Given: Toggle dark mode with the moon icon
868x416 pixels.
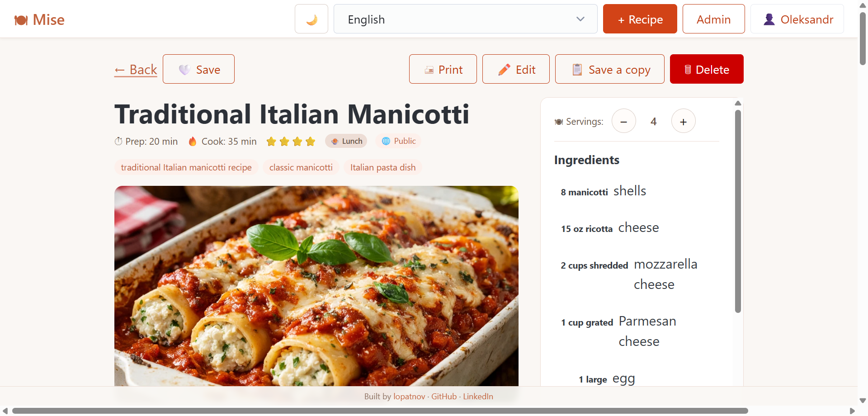Looking at the screenshot, I should 311,19.
